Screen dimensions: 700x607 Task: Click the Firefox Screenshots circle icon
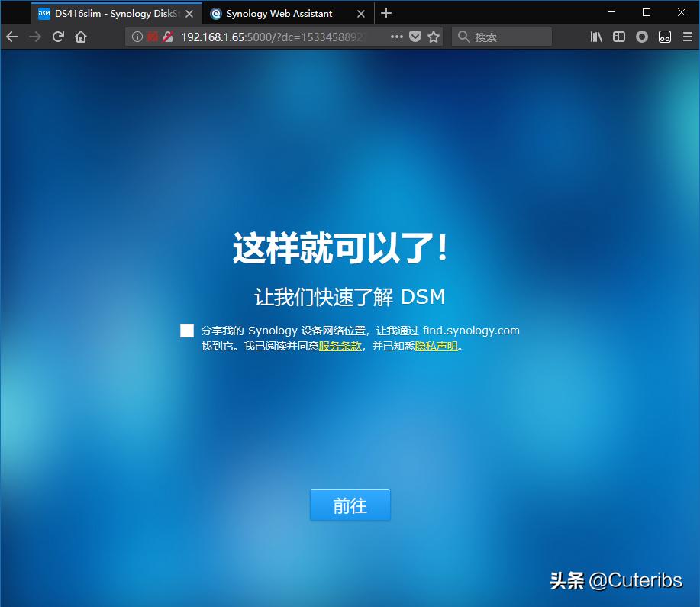pyautogui.click(x=642, y=36)
